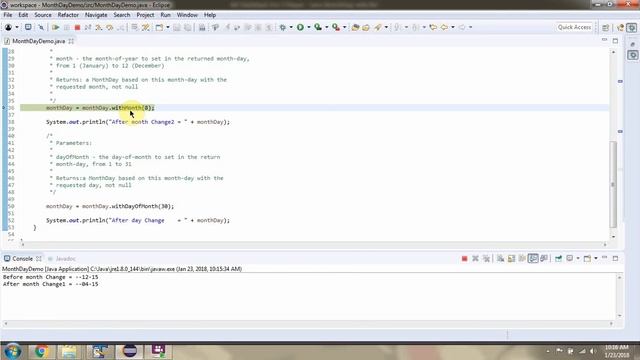
Task: Click the Debug bug icon in the toolbar
Action: 282,27
